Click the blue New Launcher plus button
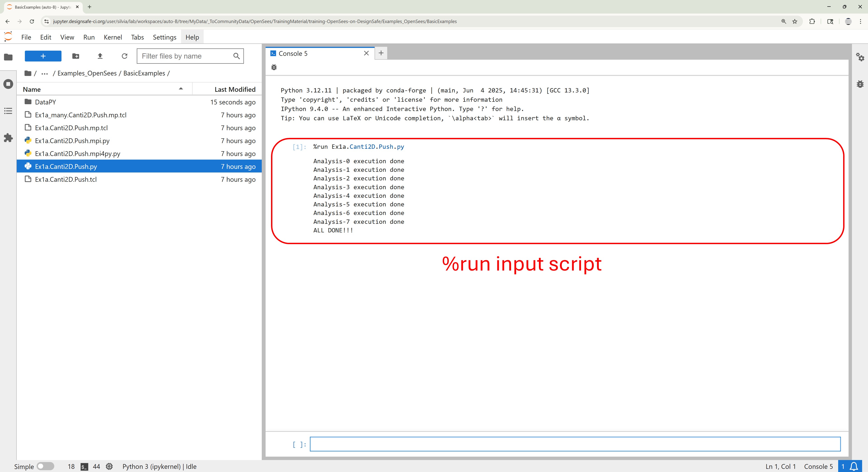868x472 pixels. 43,56
